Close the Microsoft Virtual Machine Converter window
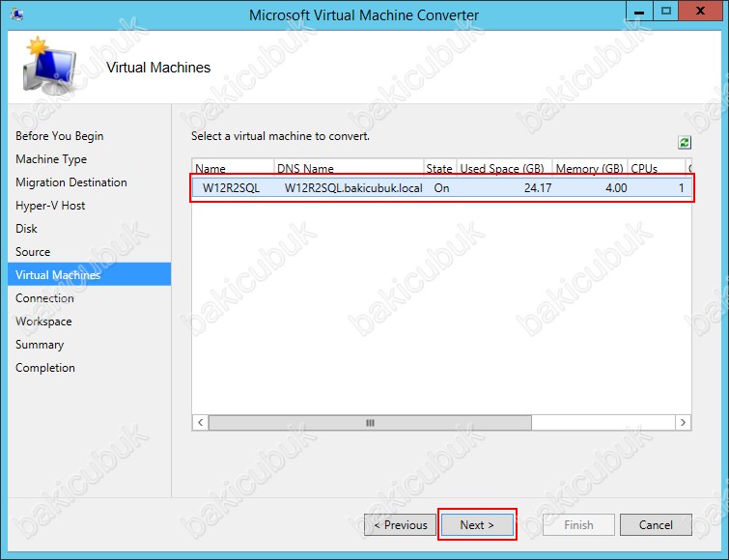Viewport: 729px width, 560px height. click(x=700, y=12)
